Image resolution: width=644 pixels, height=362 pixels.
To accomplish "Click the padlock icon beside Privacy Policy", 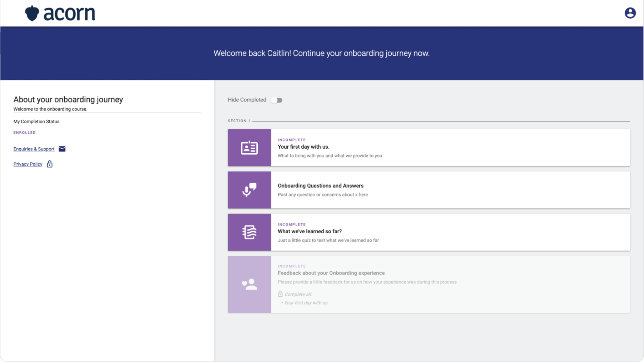I will tap(50, 164).
